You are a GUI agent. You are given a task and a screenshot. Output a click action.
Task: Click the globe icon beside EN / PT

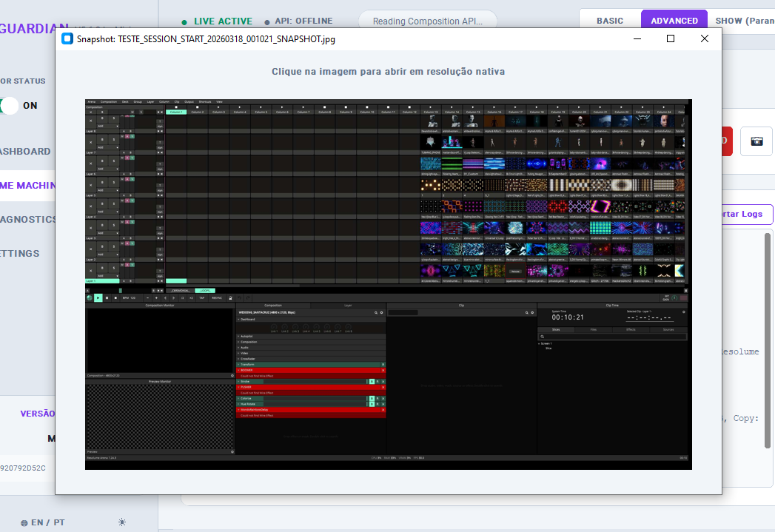coord(24,522)
